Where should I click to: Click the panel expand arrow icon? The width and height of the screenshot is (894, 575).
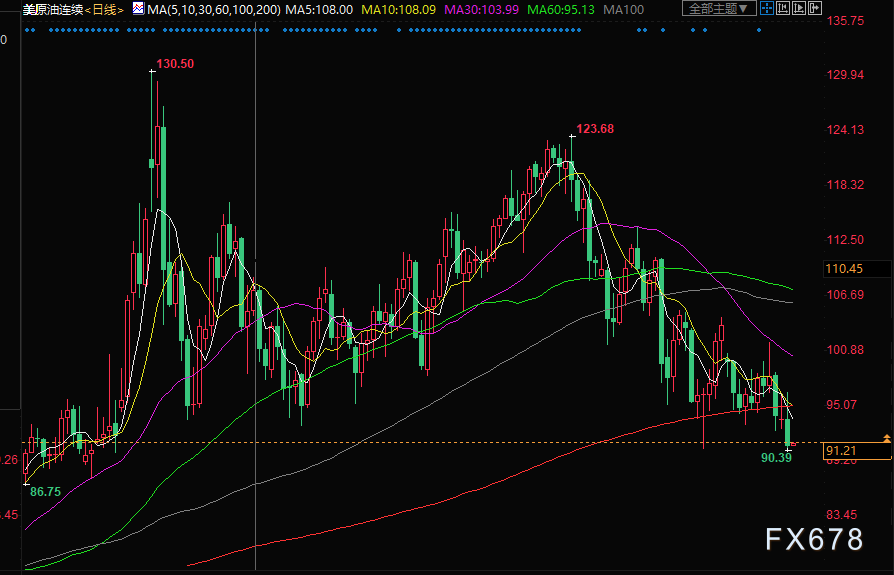pos(815,9)
